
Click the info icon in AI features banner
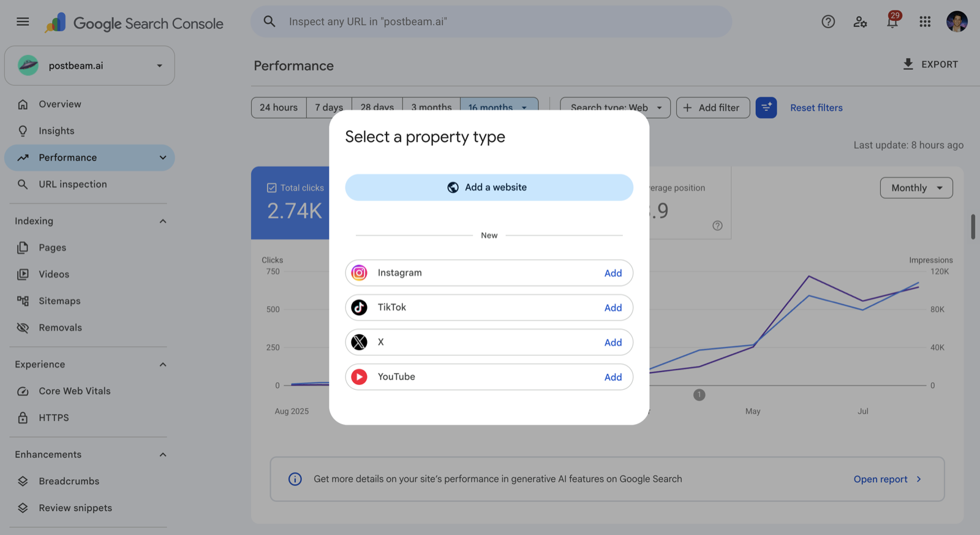(295, 479)
